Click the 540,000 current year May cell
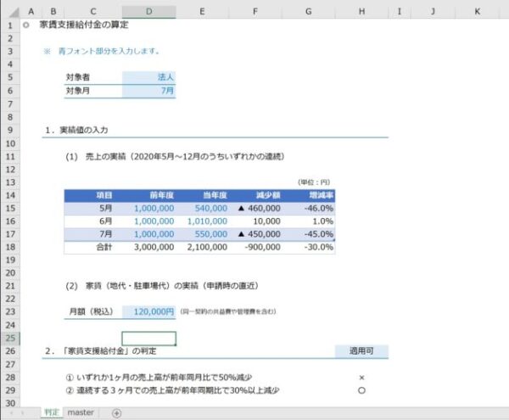 [203, 209]
